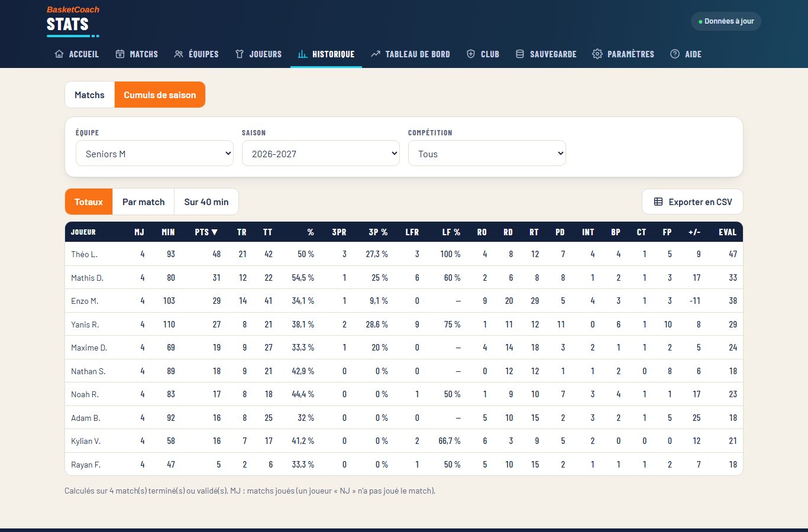
Task: Click the Accueil home icon
Action: (x=59, y=54)
